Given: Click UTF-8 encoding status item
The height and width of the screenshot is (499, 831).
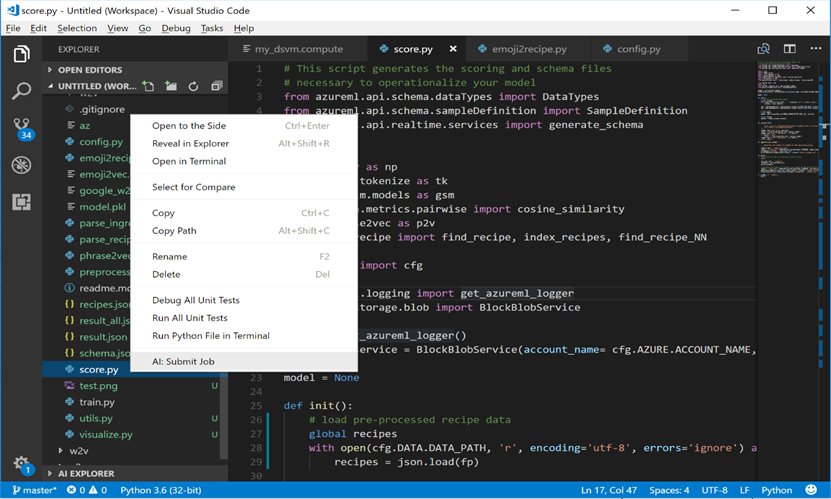Looking at the screenshot, I should (714, 490).
